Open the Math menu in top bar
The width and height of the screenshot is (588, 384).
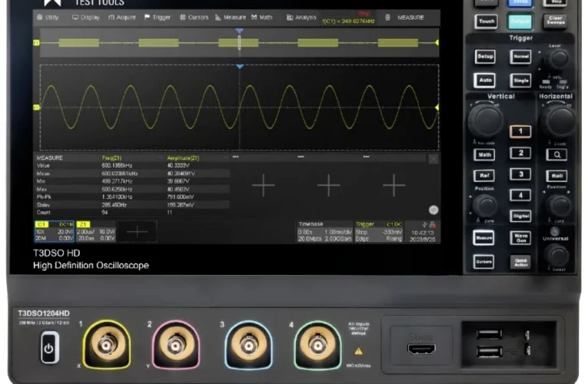coord(262,17)
